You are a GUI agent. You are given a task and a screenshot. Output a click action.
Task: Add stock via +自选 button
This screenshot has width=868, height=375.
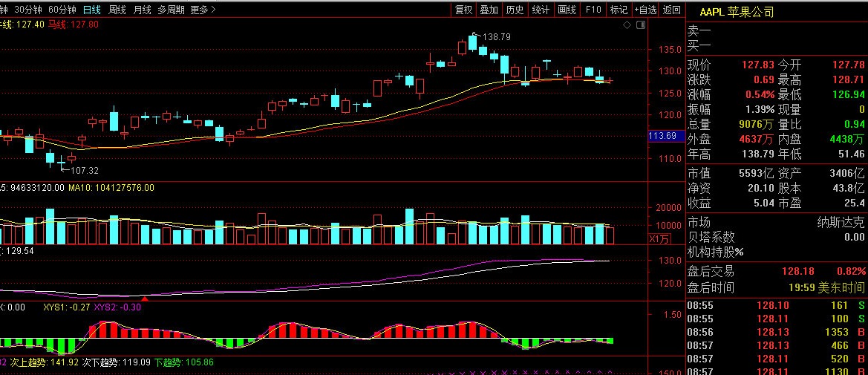pos(645,10)
